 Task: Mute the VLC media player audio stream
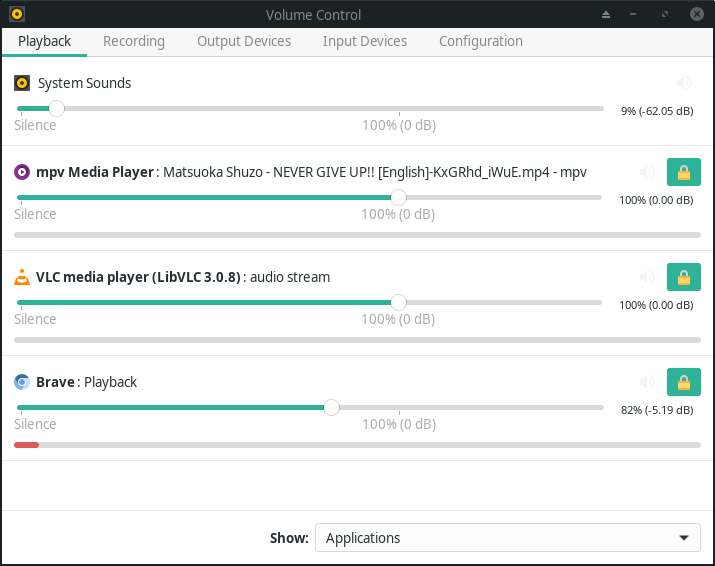[647, 277]
